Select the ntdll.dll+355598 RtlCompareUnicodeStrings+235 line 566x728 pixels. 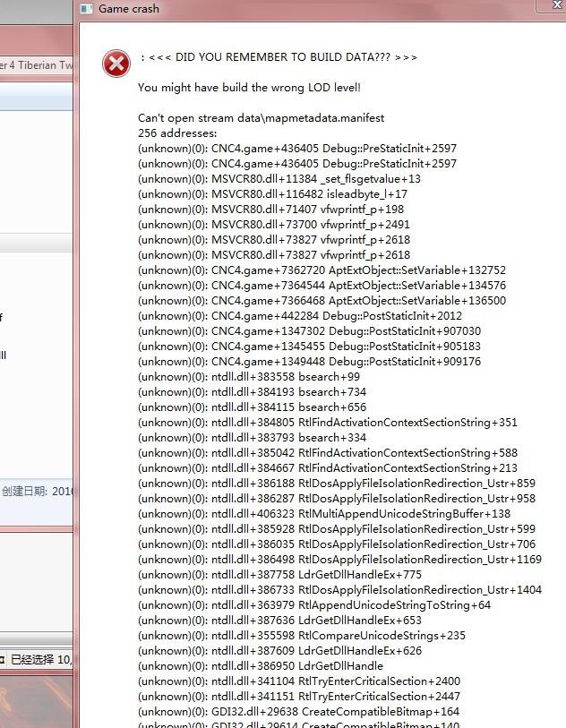tap(301, 636)
